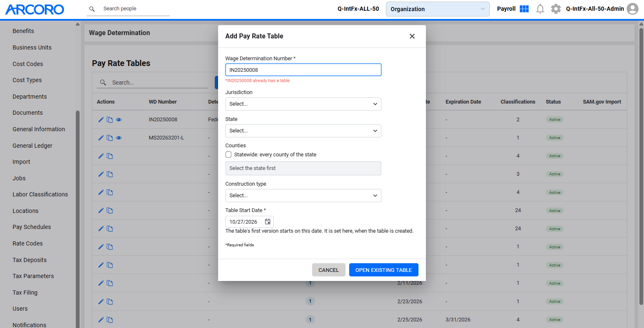Click the Classifications column header
The height and width of the screenshot is (328, 644).
518,102
